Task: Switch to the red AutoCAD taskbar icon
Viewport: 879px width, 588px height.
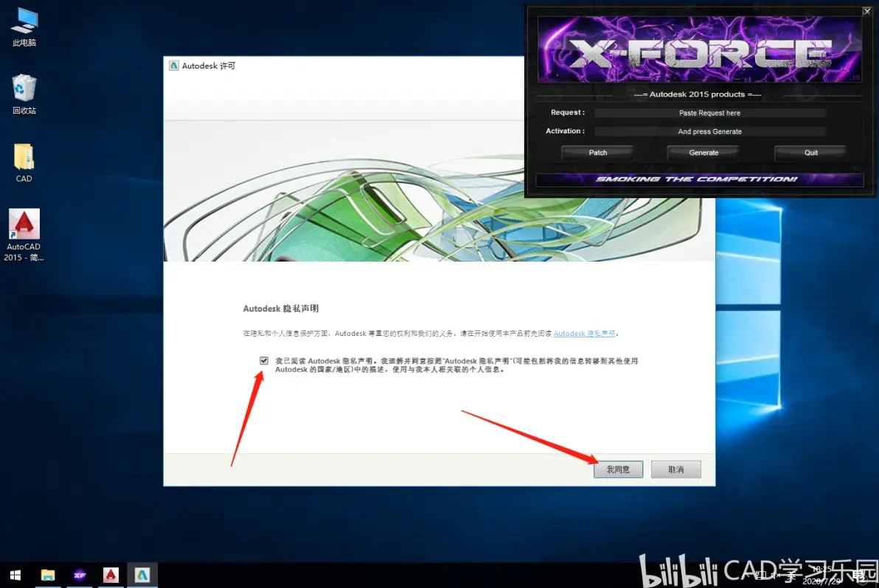Action: coord(111,575)
